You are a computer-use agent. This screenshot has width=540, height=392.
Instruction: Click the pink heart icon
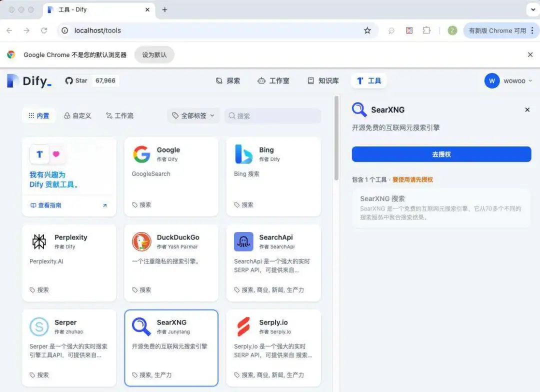coord(56,154)
